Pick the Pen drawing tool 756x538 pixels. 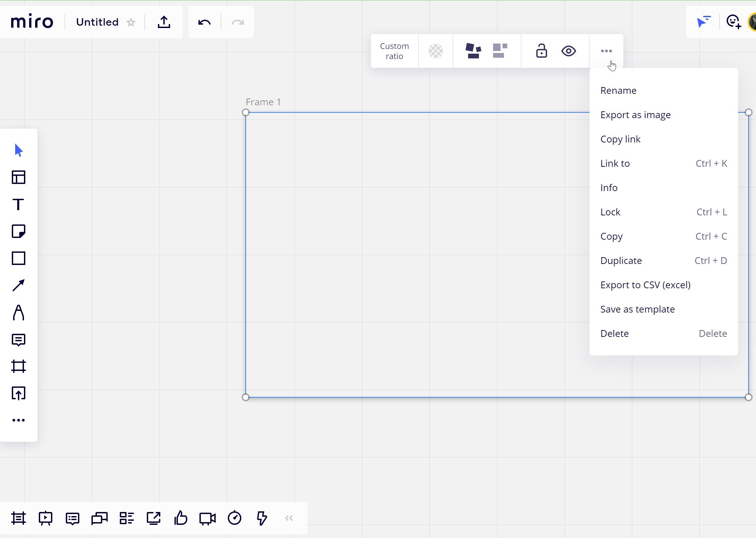(19, 313)
